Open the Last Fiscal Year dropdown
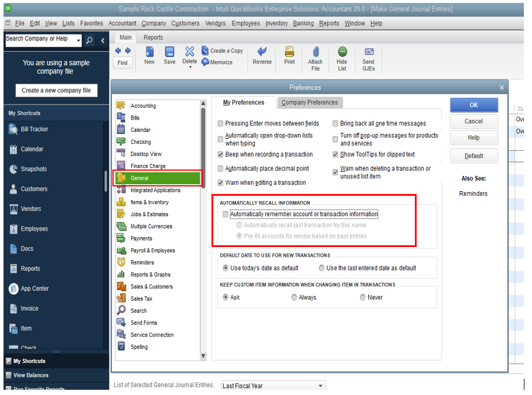The height and width of the screenshot is (395, 532). click(x=320, y=386)
